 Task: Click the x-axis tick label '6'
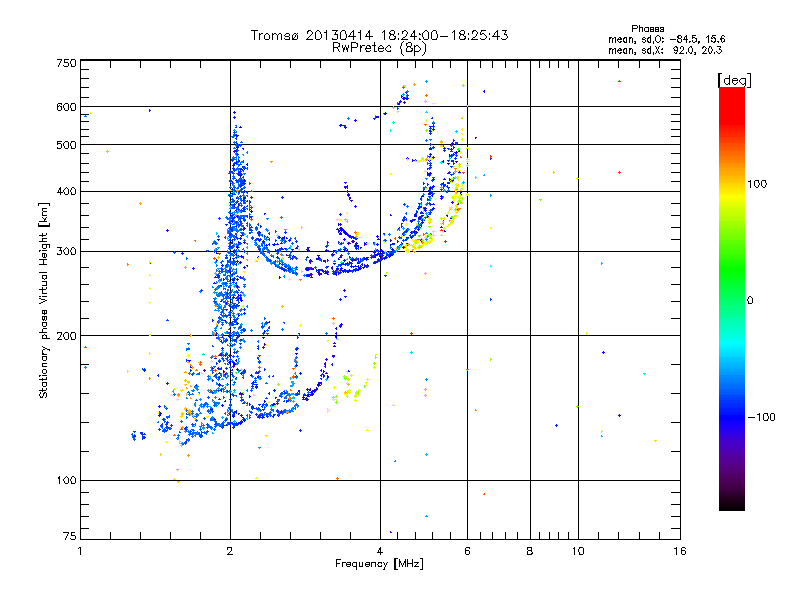(467, 551)
